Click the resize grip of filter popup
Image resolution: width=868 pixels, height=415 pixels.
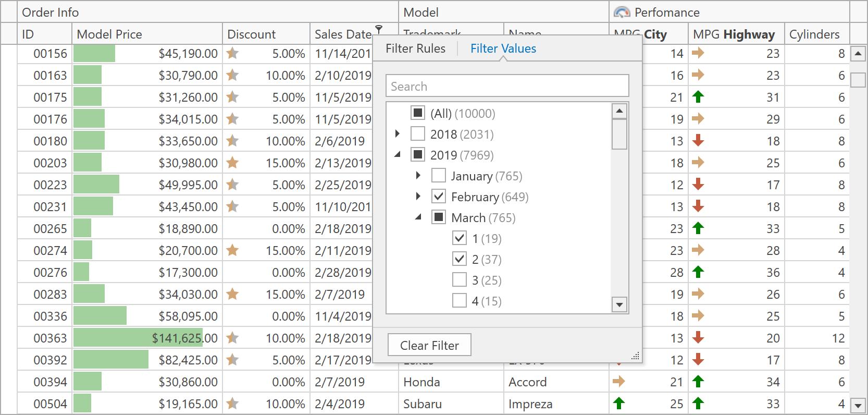click(635, 356)
